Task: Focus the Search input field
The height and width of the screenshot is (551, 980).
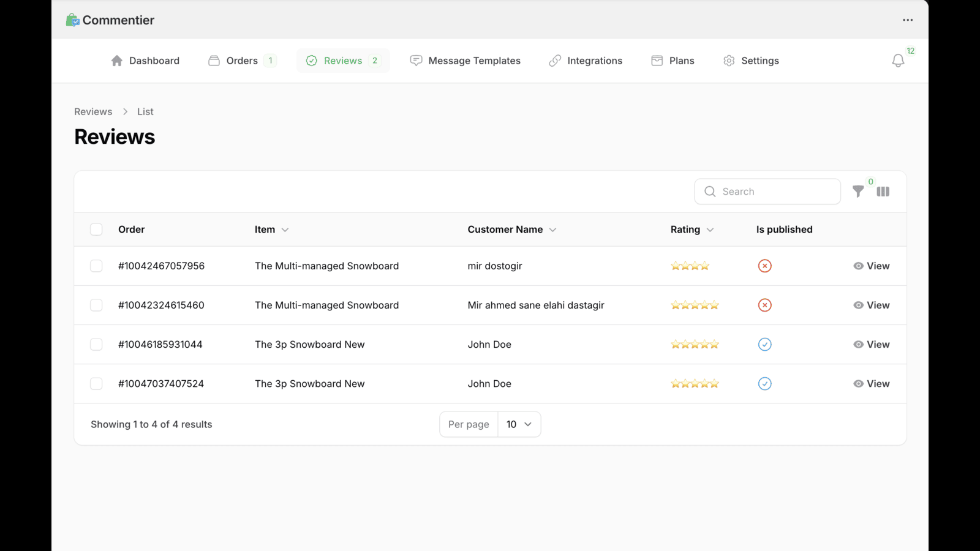Action: (767, 192)
